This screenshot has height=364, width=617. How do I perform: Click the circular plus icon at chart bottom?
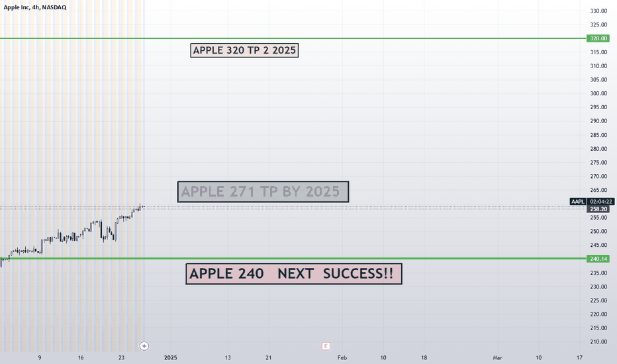coord(144,346)
